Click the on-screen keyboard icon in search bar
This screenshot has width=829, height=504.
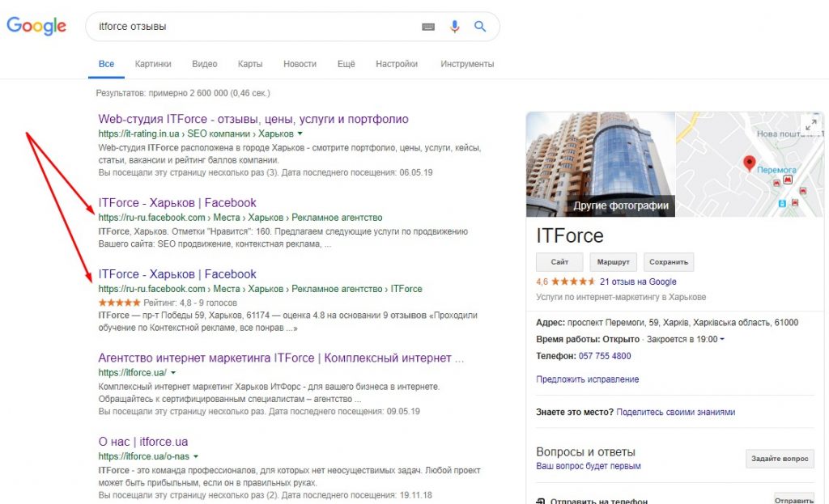[x=428, y=26]
